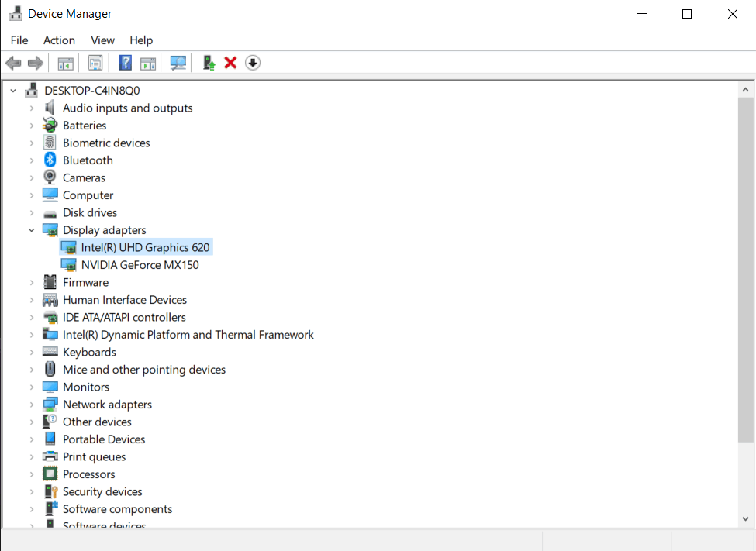Viewport: 756px width, 551px height.
Task: Select Intel(R) UHD Graphics 620 device
Action: 145,247
